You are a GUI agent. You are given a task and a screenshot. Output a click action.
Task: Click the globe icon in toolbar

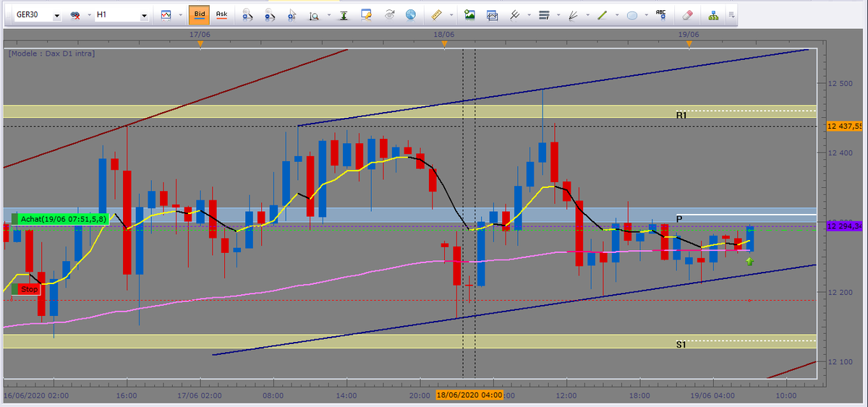click(411, 14)
